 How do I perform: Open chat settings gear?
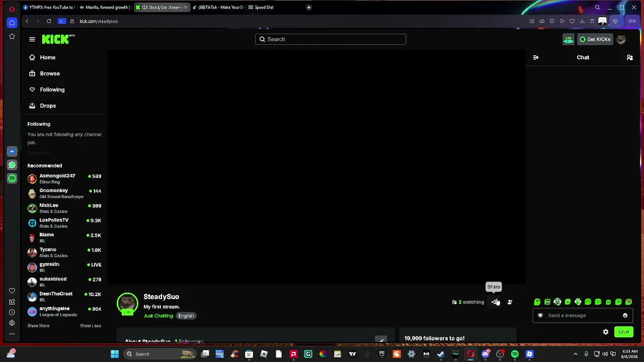606,332
